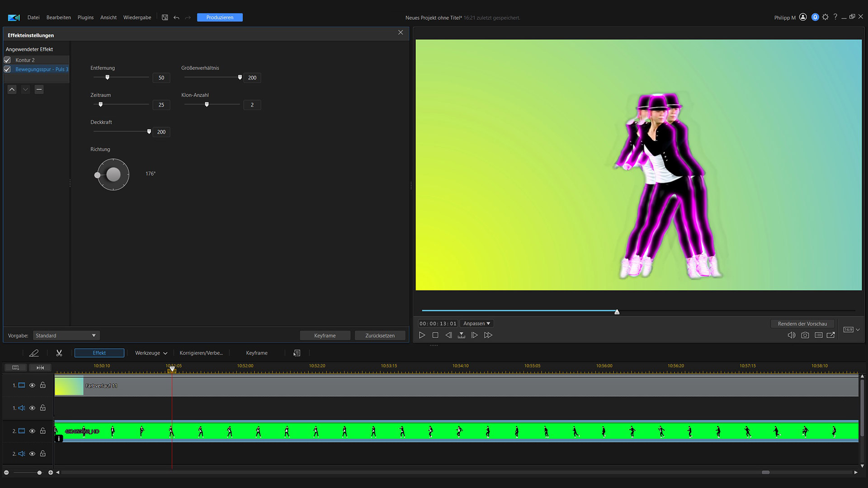Click the save project icon
Image resolution: width=868 pixels, height=488 pixels.
(165, 18)
